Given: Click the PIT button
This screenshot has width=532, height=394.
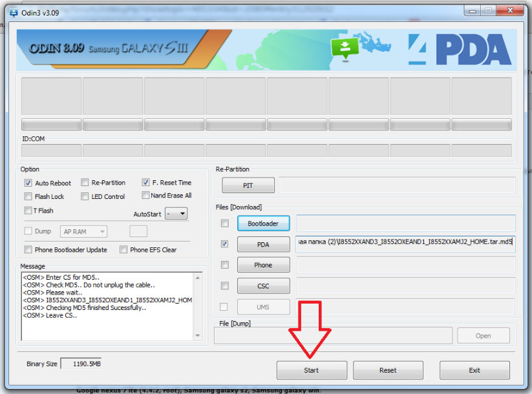Looking at the screenshot, I should pos(248,185).
